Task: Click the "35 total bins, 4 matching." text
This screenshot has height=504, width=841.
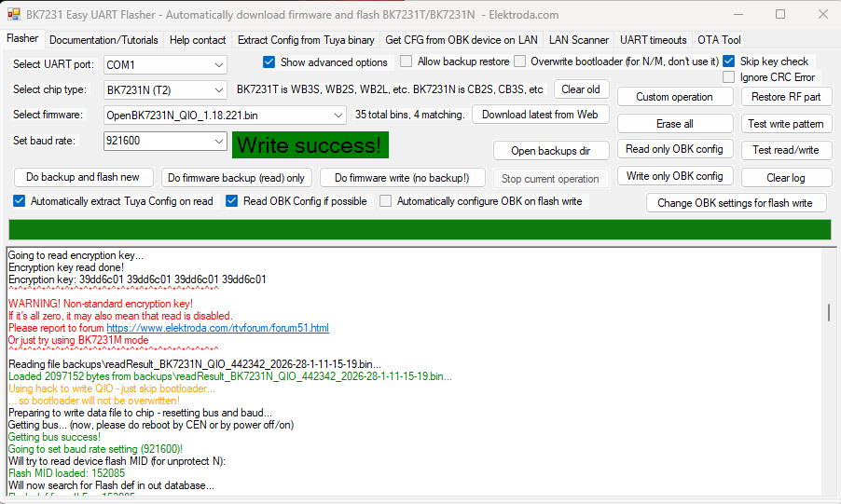Action: 409,115
